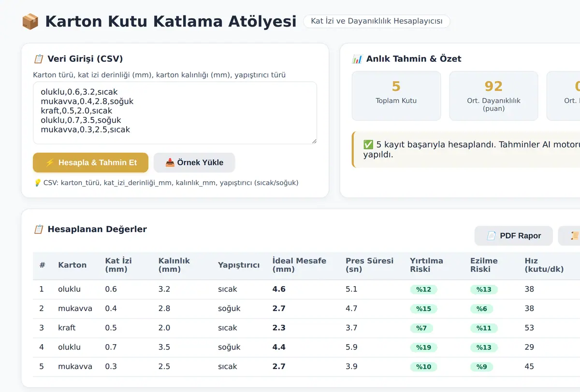Image resolution: width=580 pixels, height=392 pixels.
Task: Select the %10 tear risk badge
Action: point(423,367)
